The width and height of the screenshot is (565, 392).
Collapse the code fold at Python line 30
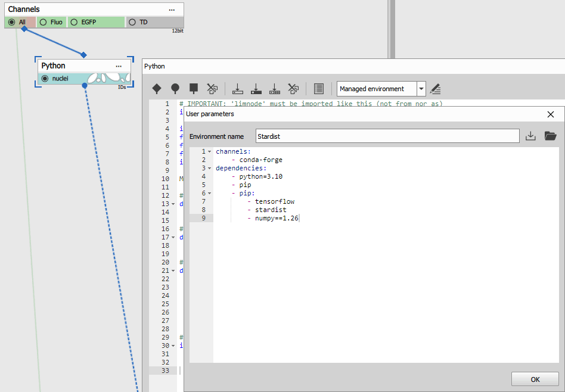point(173,346)
